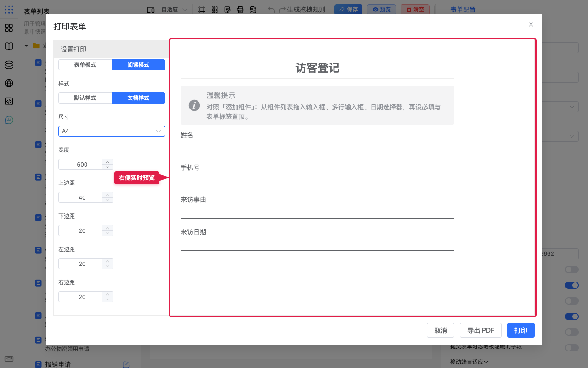
Task: Click the 保存 button in toolbar
Action: [x=348, y=10]
